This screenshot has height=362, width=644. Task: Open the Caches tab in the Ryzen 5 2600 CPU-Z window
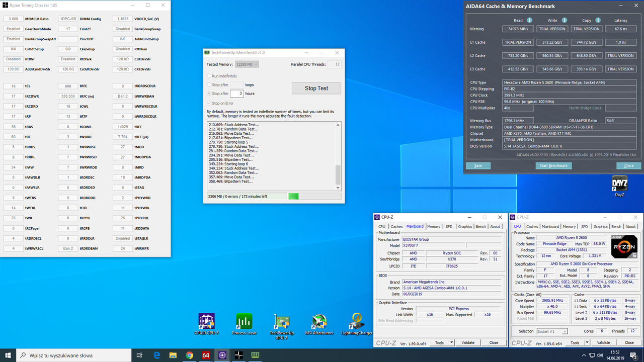[x=532, y=226]
